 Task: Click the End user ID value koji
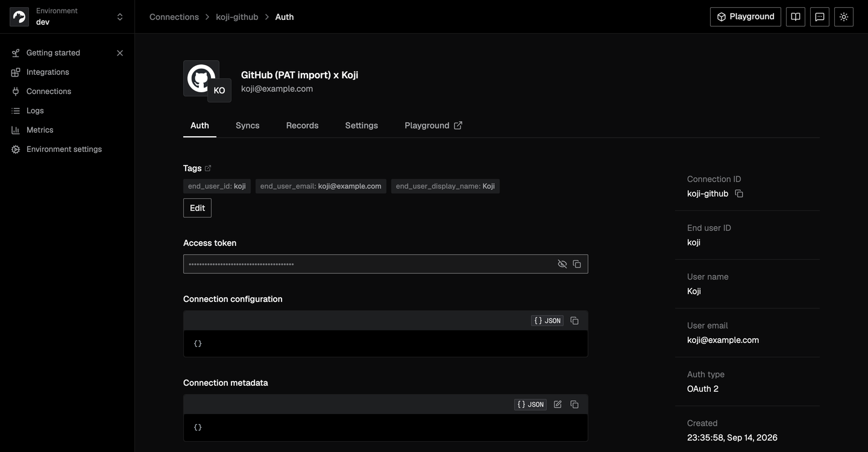tap(694, 242)
